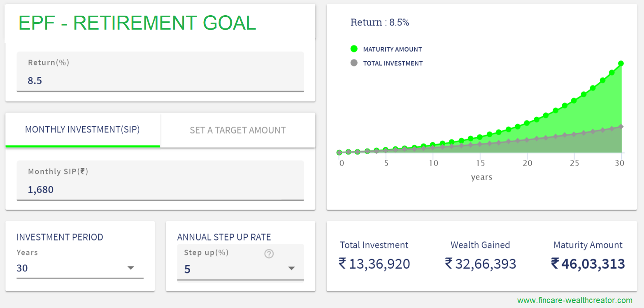
Task: Click the Step up help question mark icon
Action: pyautogui.click(x=269, y=254)
